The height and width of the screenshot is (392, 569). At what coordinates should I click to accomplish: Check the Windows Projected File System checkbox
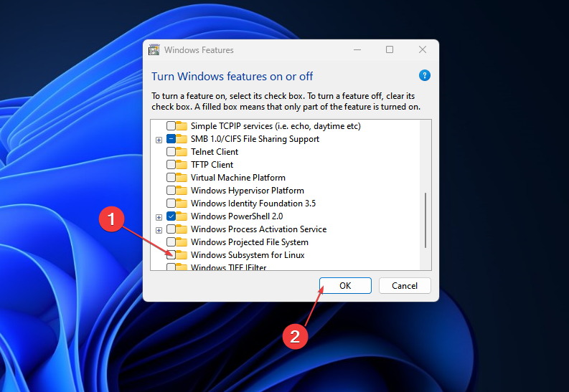[x=171, y=242]
